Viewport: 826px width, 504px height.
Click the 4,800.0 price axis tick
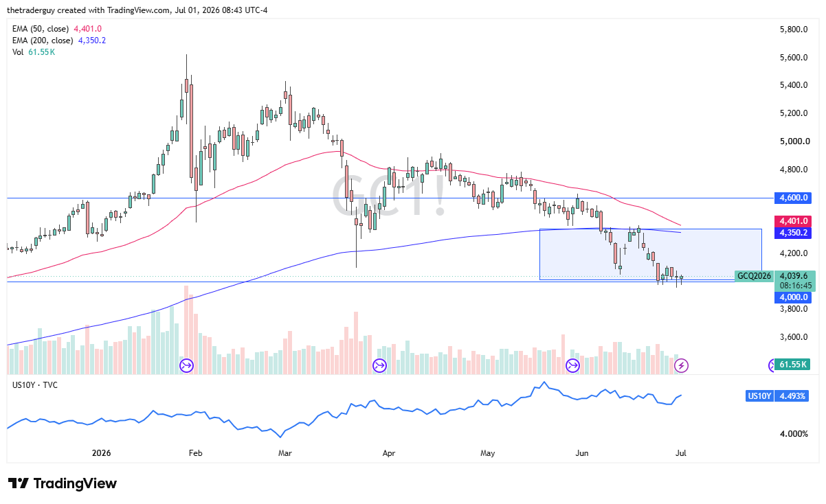click(x=793, y=170)
